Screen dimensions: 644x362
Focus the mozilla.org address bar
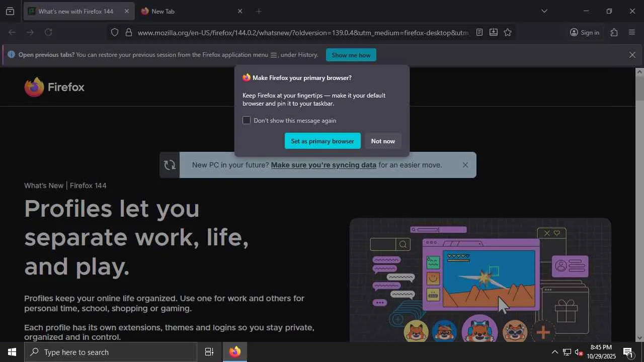pyautogui.click(x=303, y=32)
